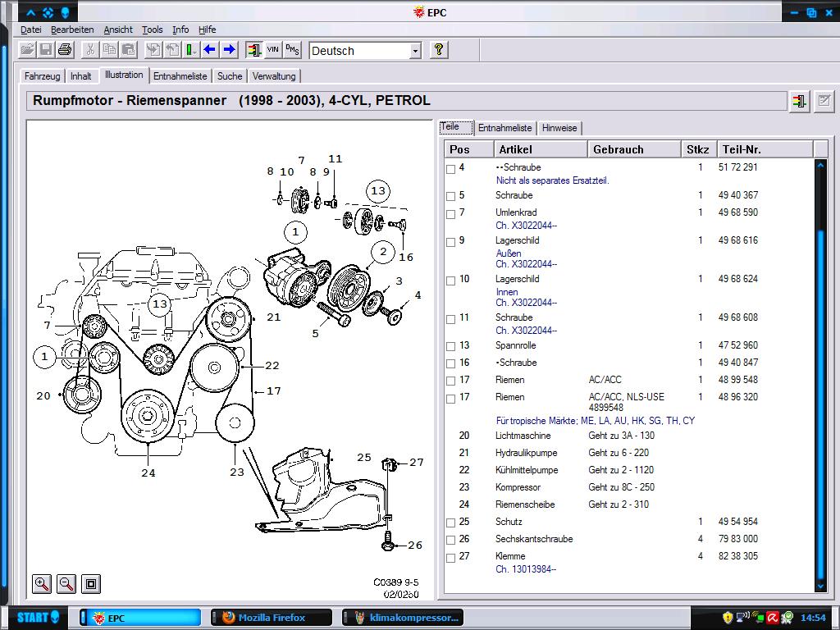This screenshot has height=630, width=840.
Task: Zoom in on the illustration
Action: [x=42, y=583]
